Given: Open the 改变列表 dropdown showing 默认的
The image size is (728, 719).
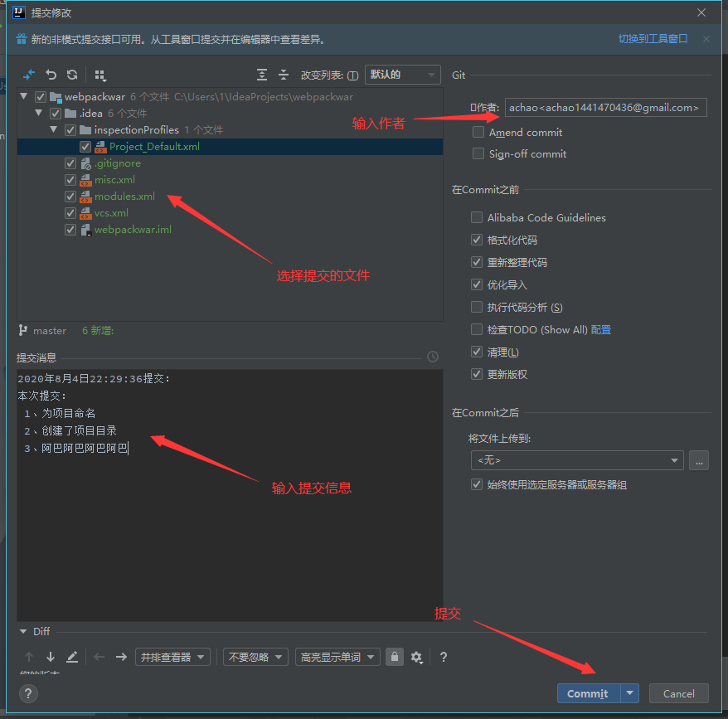Looking at the screenshot, I should point(402,75).
